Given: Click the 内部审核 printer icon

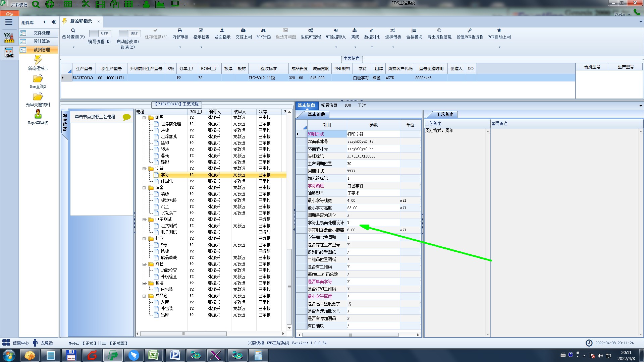Looking at the screenshot, I should coord(180,31).
